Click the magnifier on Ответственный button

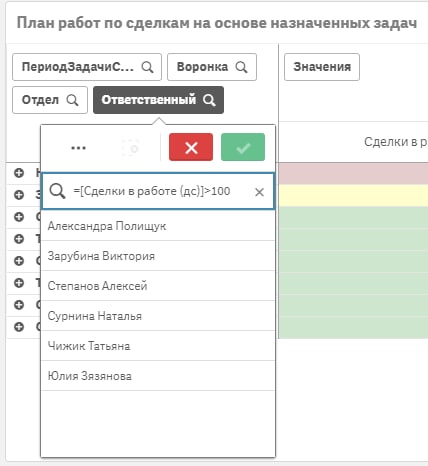(x=210, y=100)
